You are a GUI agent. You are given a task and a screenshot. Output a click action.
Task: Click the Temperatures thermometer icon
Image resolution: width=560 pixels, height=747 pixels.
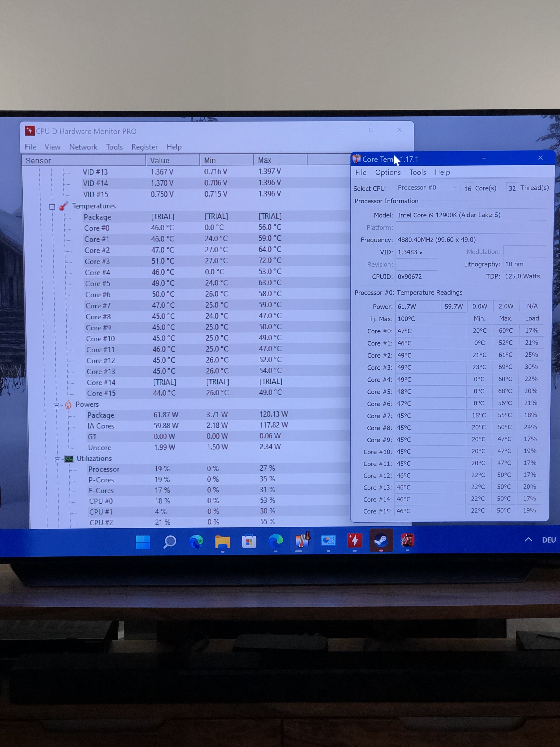click(63, 206)
